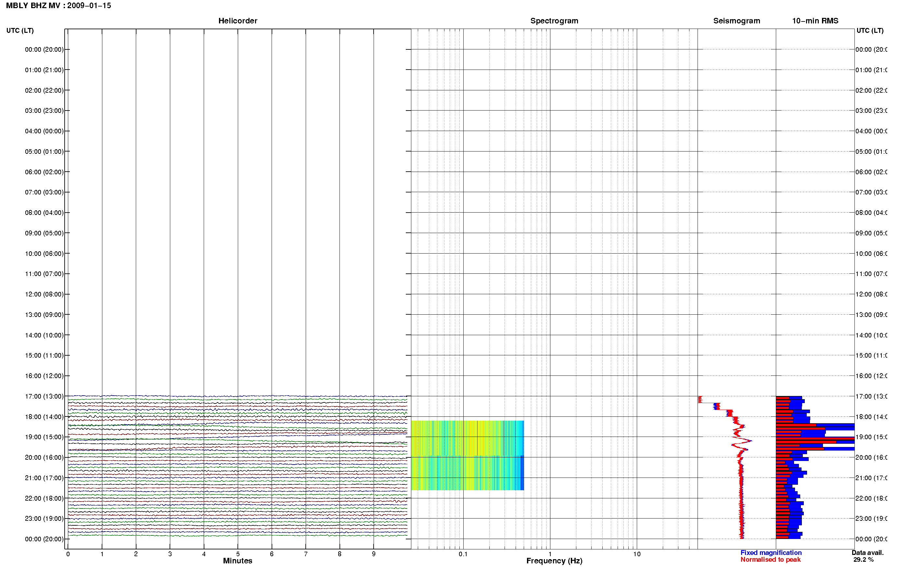Click the 'Normalised to peak' legend text
924x578 pixels.
(770, 560)
